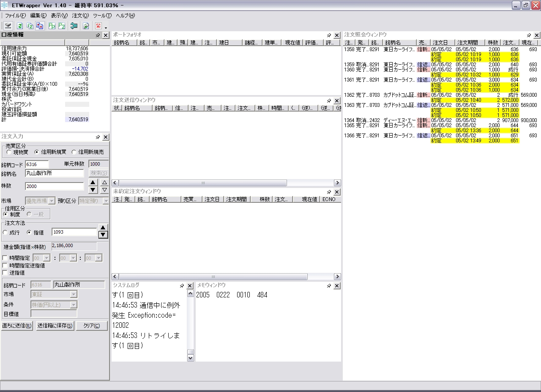The height and width of the screenshot is (392, 541).
Task: Open the wrench settings toolbar icon
Action: [x=74, y=26]
